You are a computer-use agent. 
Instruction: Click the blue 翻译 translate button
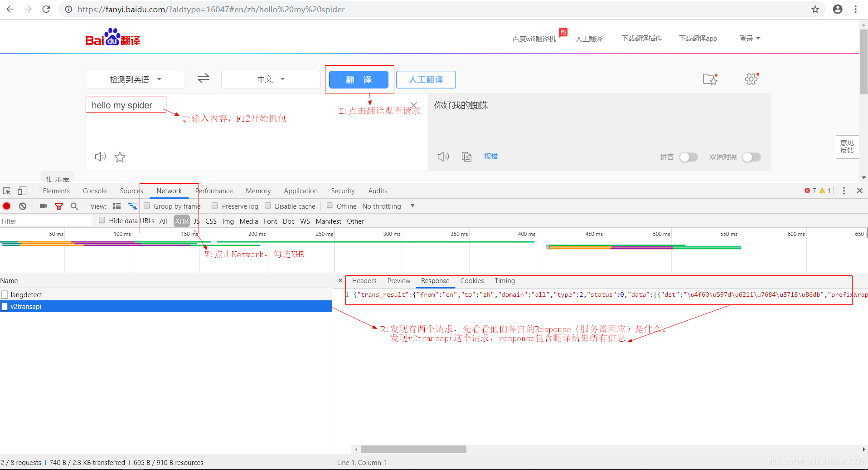(x=359, y=79)
